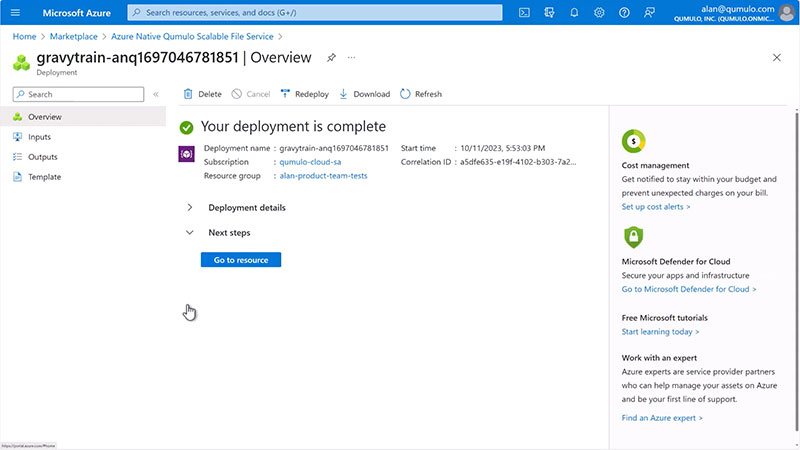Collapse the left sidebar menu

click(x=156, y=94)
